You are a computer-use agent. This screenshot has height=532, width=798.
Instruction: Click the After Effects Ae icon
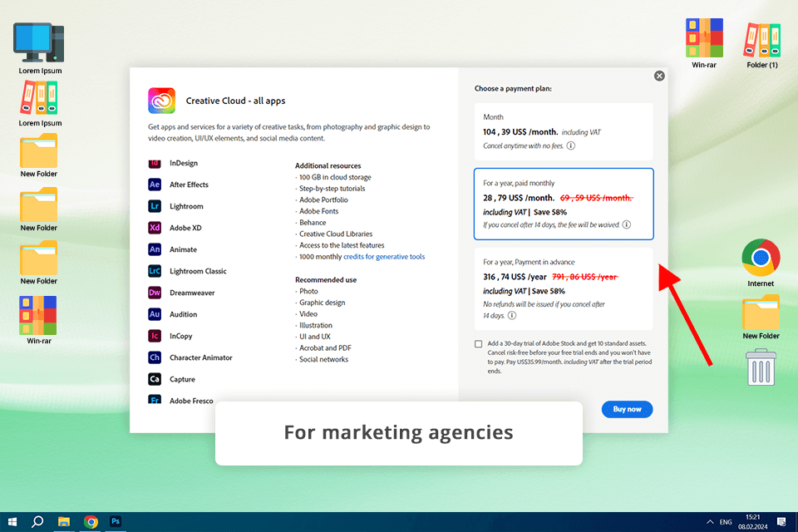(155, 185)
